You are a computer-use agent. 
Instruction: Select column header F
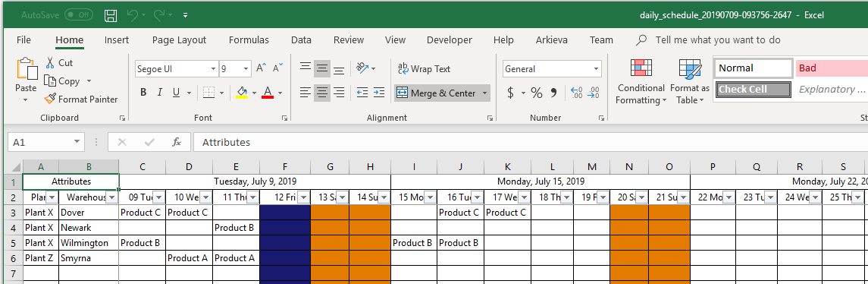(285, 166)
